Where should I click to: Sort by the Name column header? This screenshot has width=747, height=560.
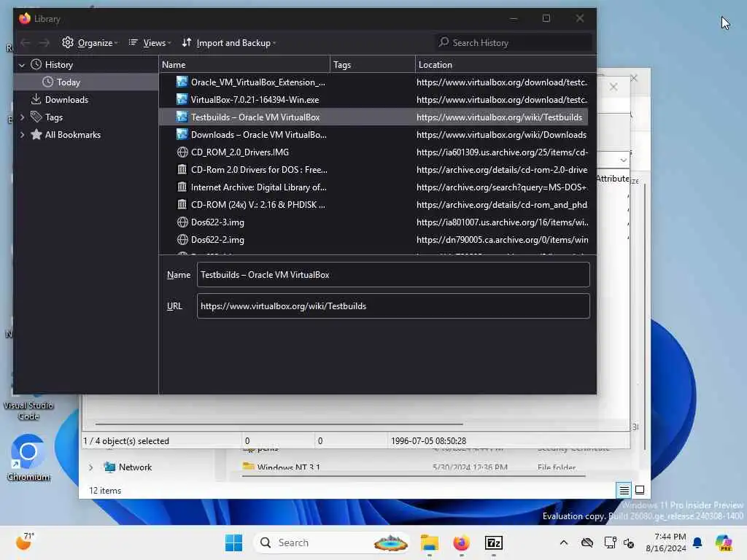[x=244, y=65]
